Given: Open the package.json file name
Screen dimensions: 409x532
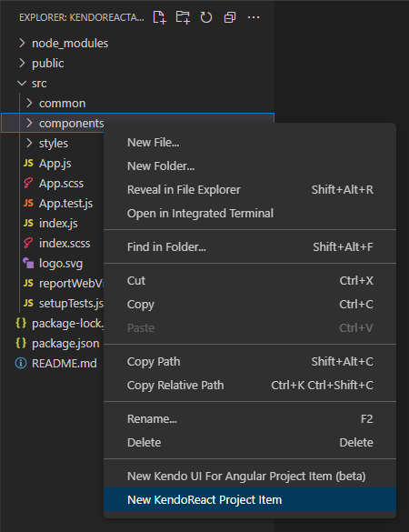Looking at the screenshot, I should 65,344.
